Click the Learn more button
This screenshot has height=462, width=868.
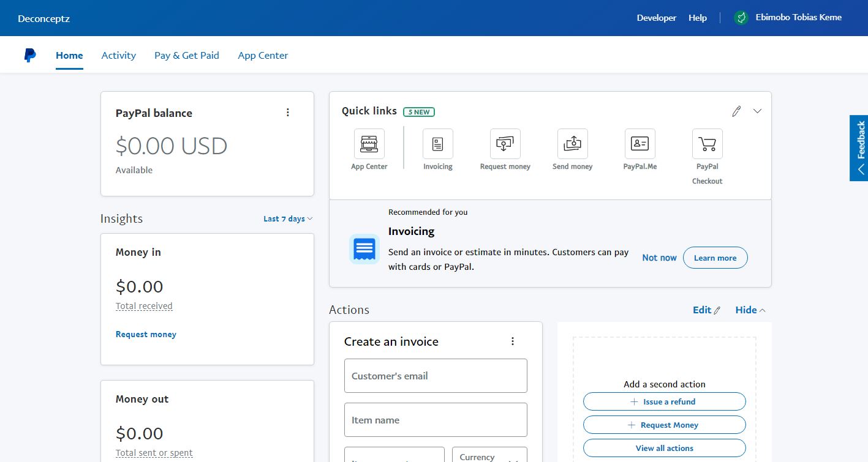pos(715,258)
